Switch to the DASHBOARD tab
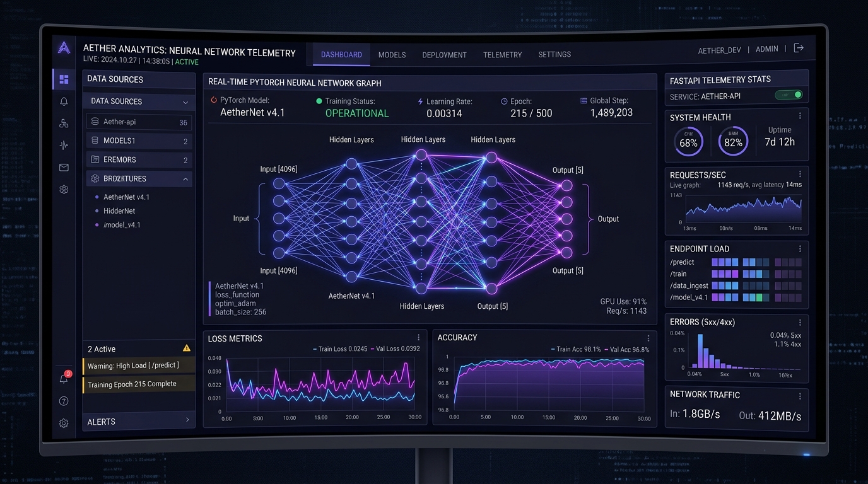Screen dimensions: 868x484 [x=341, y=55]
